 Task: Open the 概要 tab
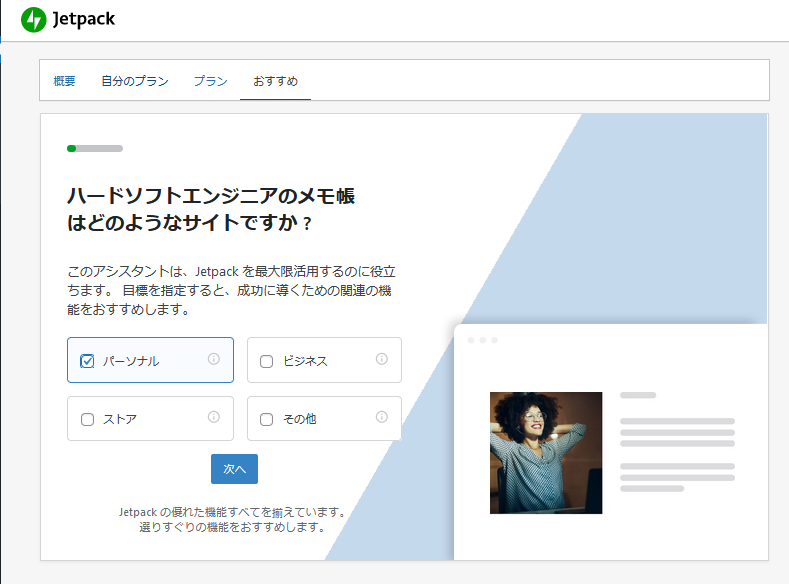64,81
